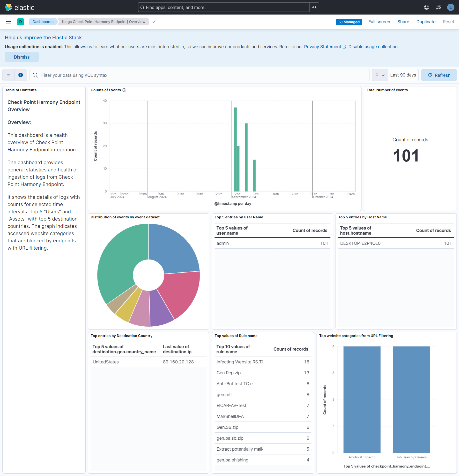The height and width of the screenshot is (476, 459).
Task: Open the newsfeed (party popper) icon
Action: [438, 7]
